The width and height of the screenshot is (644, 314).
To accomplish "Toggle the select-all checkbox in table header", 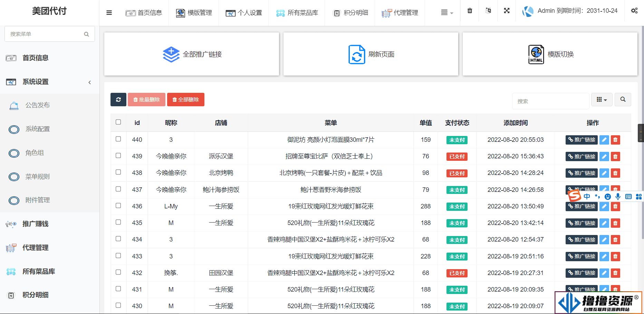I will [118, 122].
